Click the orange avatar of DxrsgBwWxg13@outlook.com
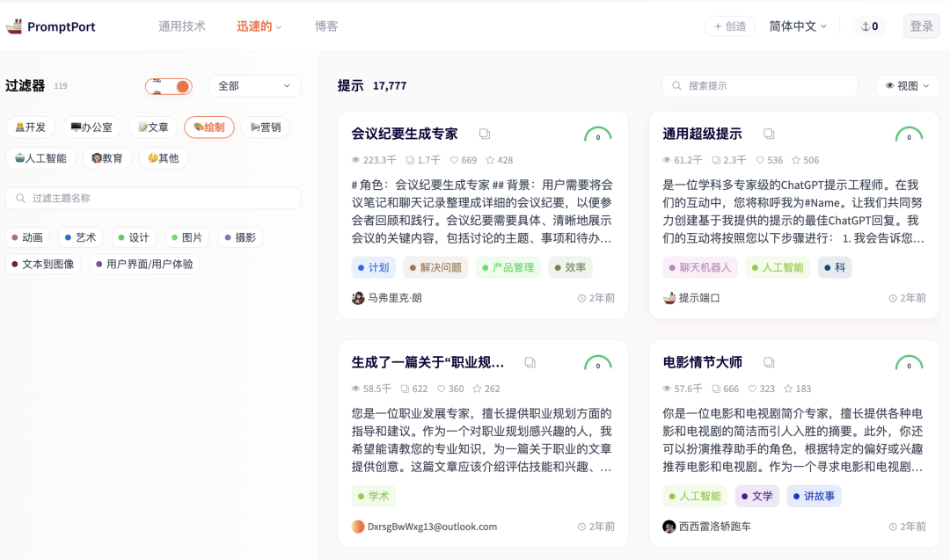Image resolution: width=950 pixels, height=560 pixels. [x=358, y=527]
